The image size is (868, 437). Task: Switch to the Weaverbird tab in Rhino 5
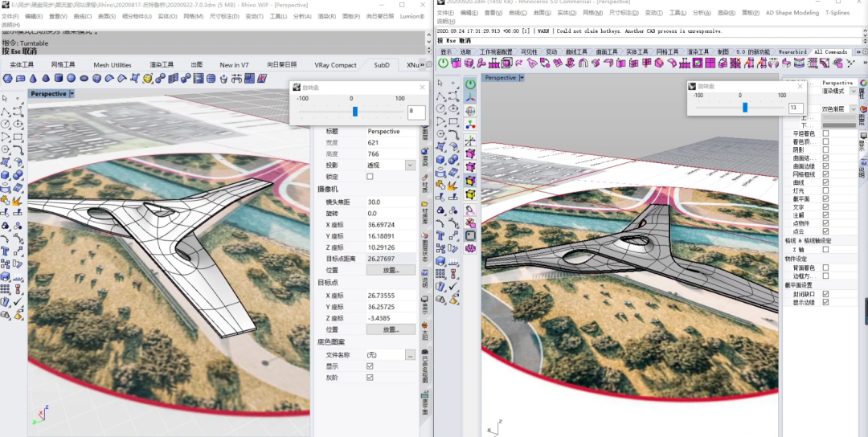click(x=792, y=52)
